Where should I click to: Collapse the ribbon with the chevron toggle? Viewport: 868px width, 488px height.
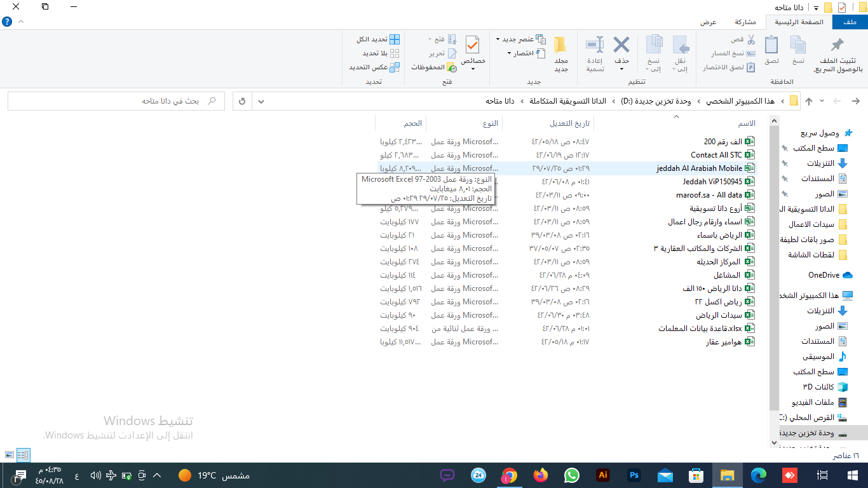(21, 22)
